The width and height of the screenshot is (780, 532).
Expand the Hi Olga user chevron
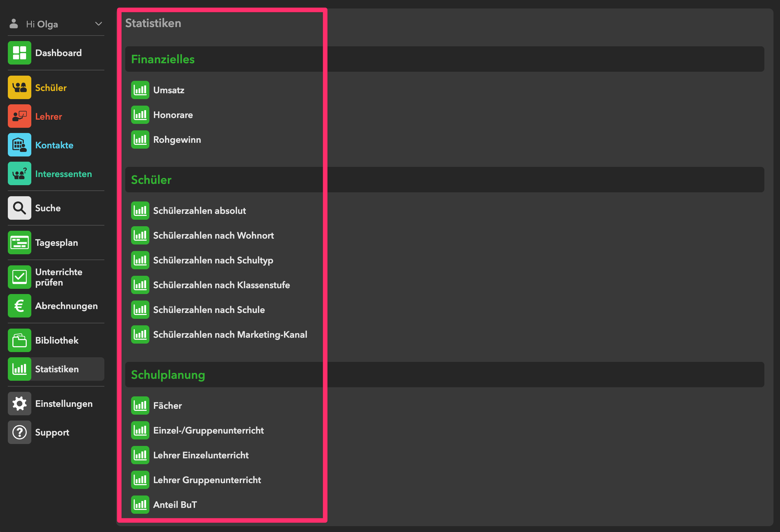point(98,24)
